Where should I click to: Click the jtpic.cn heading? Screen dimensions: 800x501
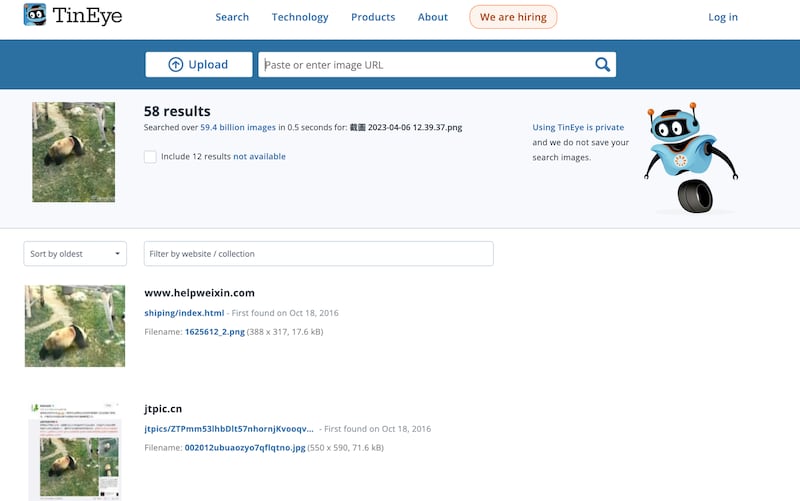coord(163,409)
